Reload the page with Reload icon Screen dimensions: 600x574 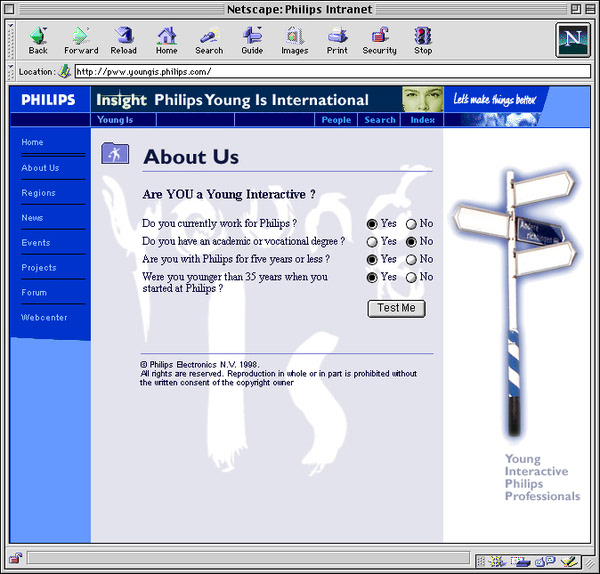coord(124,36)
